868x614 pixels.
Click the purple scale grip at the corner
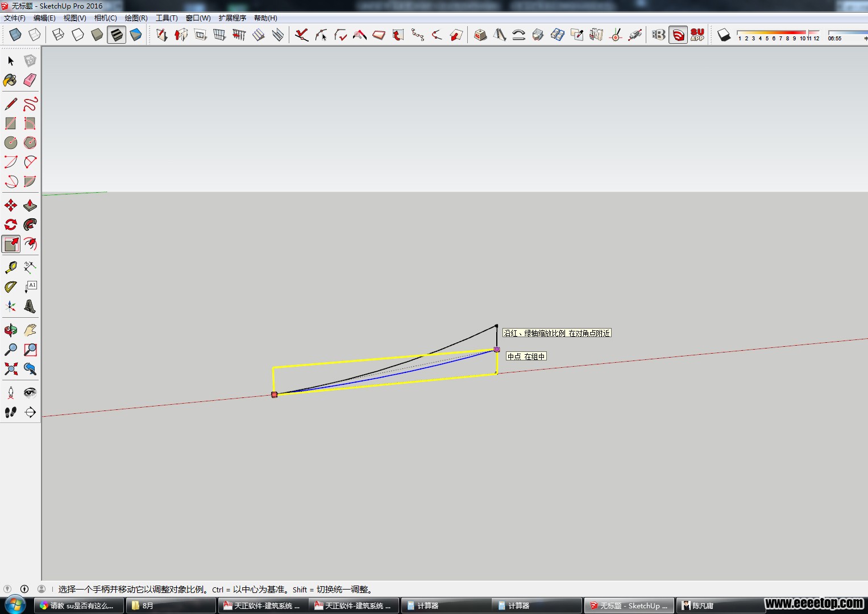click(x=496, y=350)
